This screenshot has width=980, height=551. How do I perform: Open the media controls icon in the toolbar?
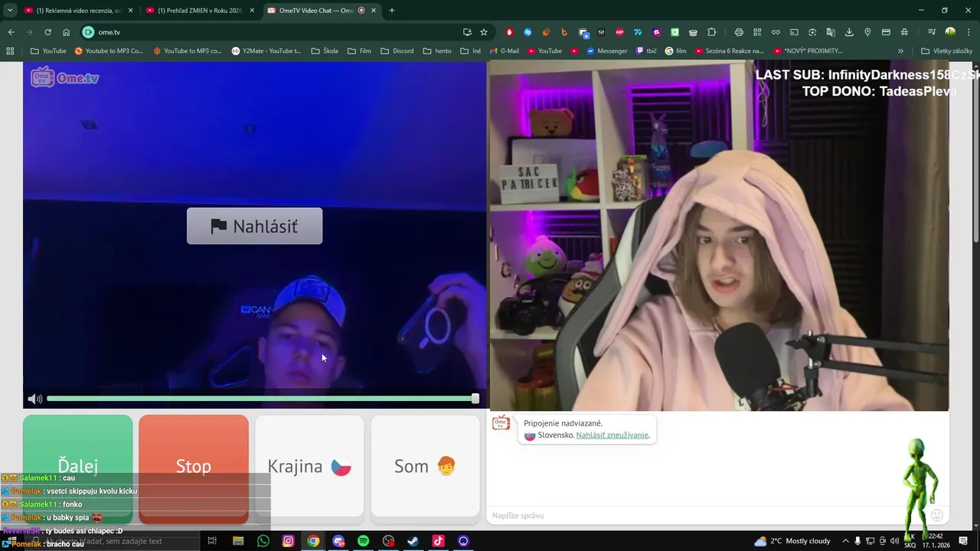point(932,32)
